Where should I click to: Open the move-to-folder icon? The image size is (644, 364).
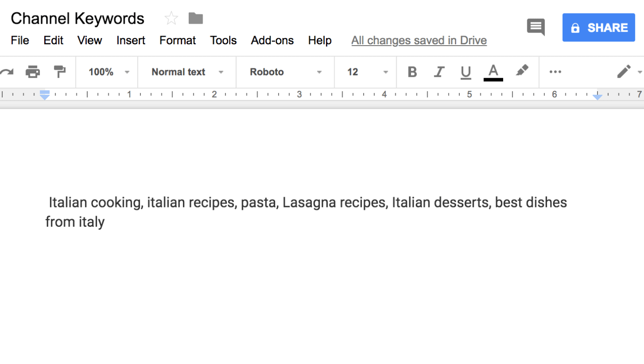click(x=196, y=18)
